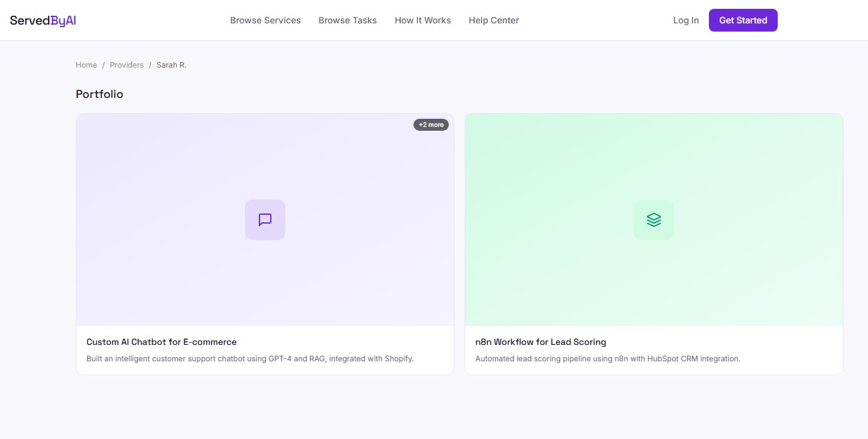Go to Home in breadcrumb
The image size is (868, 439).
pyautogui.click(x=86, y=65)
